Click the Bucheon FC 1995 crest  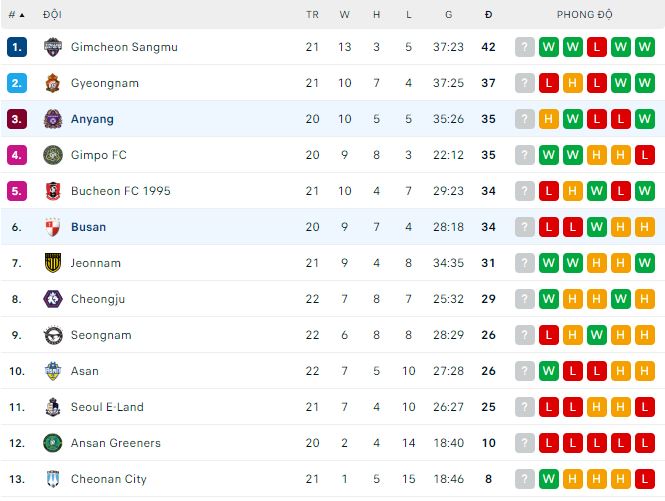[x=53, y=191]
